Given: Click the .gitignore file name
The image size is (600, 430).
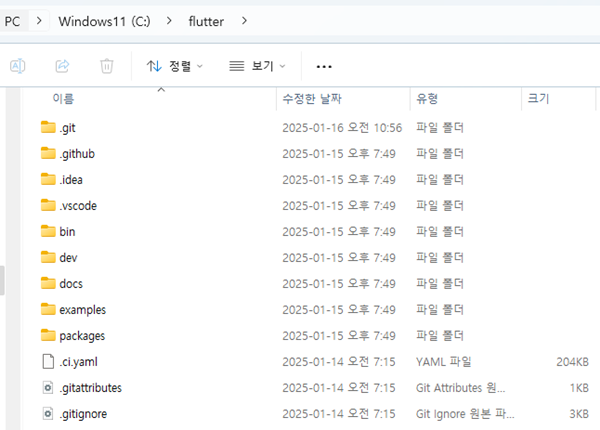Looking at the screenshot, I should pos(83,414).
